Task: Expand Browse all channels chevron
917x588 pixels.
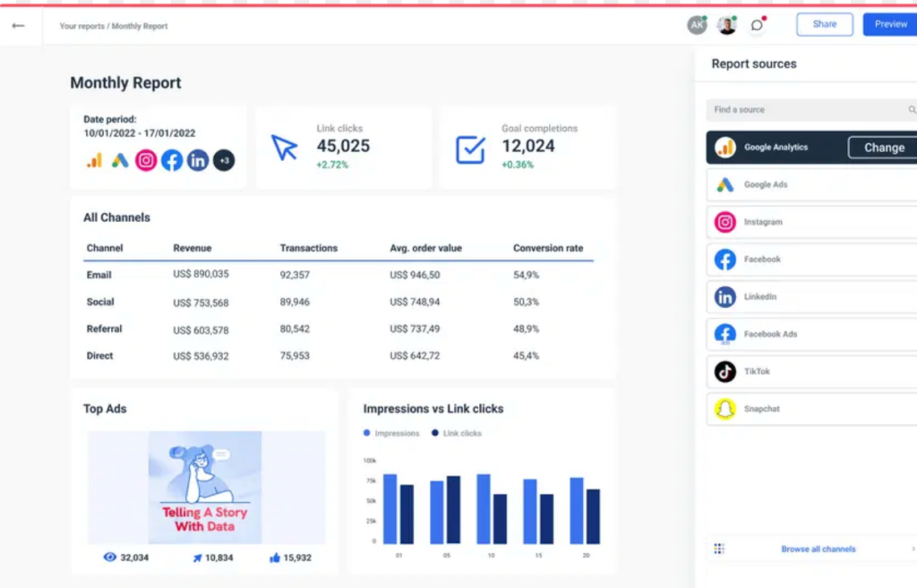Action: 913,549
